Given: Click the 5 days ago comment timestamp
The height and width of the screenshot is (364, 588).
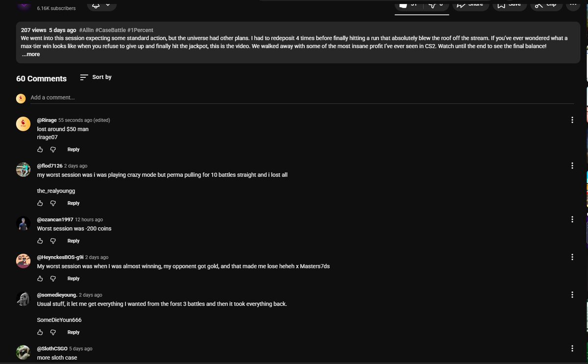Looking at the screenshot, I should click(x=80, y=349).
